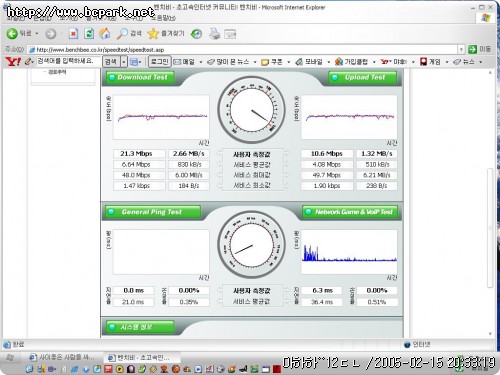
Task: Click the vertical scrollbar thumb
Action: (490, 228)
